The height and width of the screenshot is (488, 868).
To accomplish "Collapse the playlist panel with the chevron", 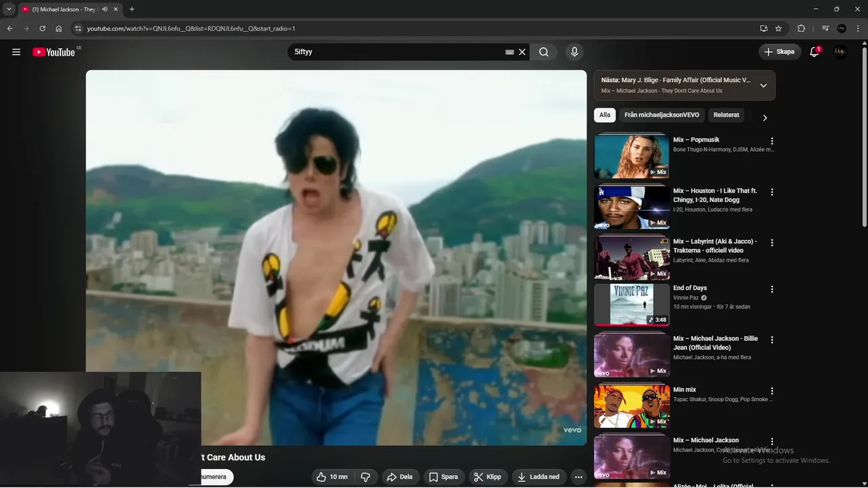I will (763, 85).
